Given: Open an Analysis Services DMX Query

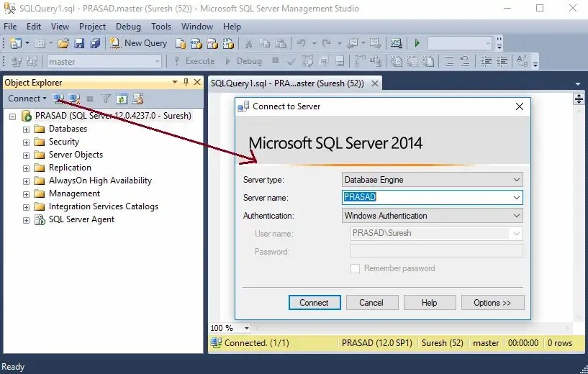Looking at the screenshot, I should point(212,43).
